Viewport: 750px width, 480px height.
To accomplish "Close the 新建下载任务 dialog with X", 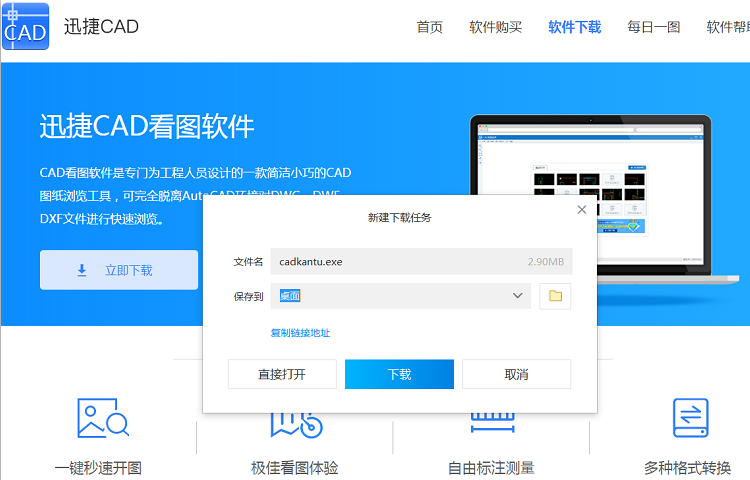I will [582, 210].
